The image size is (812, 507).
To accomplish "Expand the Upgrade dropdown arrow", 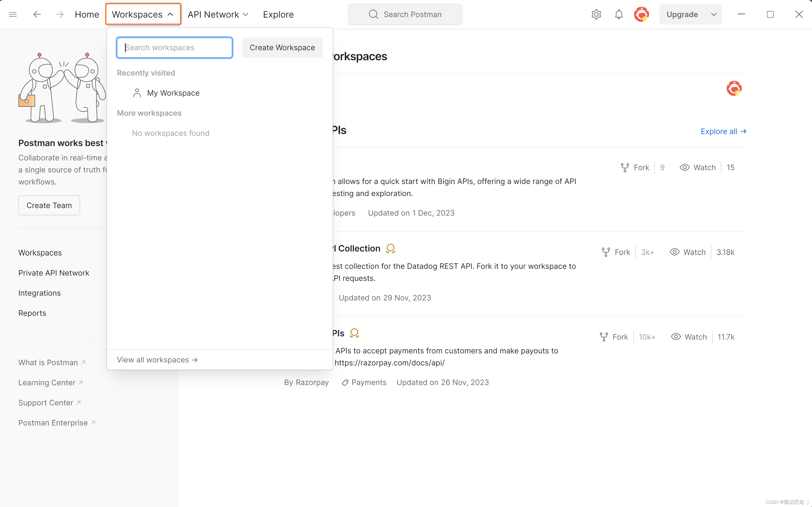I will [x=713, y=14].
